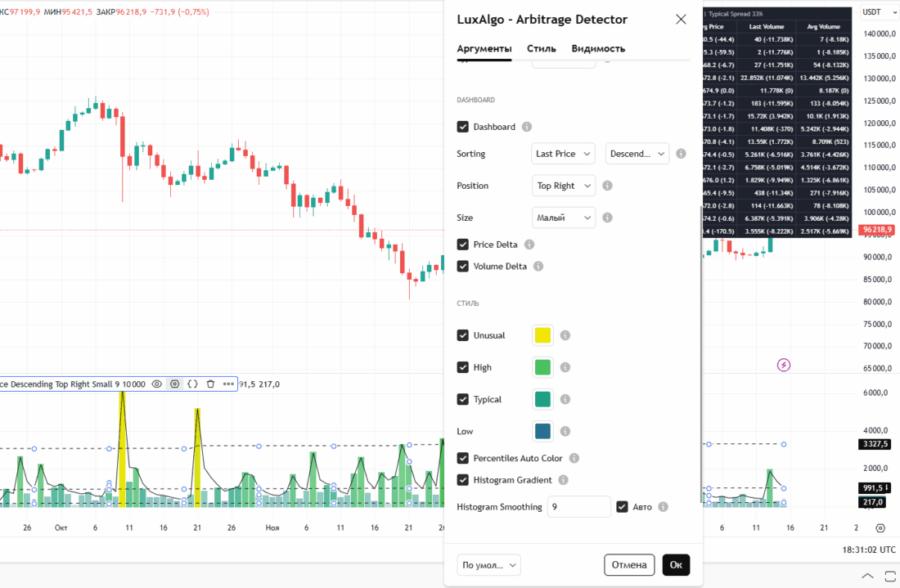The image size is (900, 588).
Task: Toggle indicator visibility eye icon
Action: [x=156, y=384]
